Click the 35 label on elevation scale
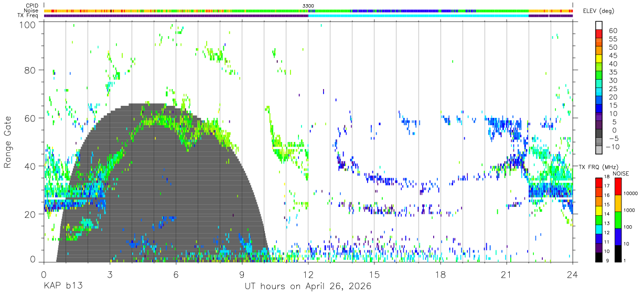This screenshot has width=644, height=297. tap(613, 72)
